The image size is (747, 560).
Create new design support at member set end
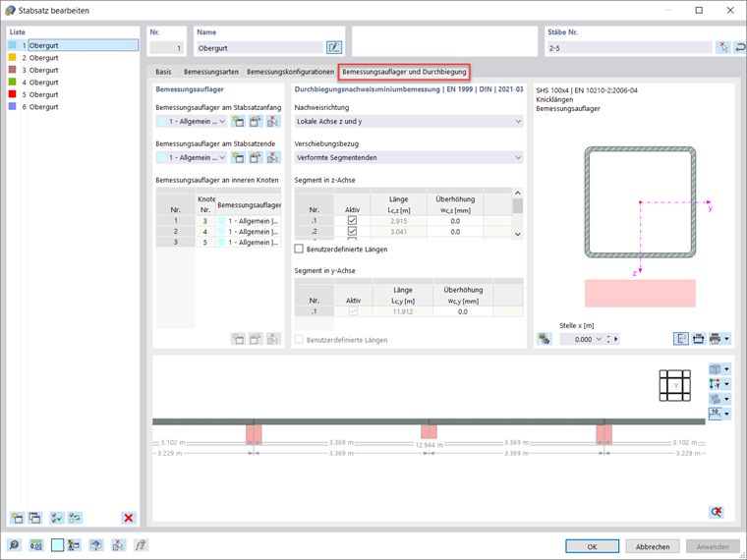(238, 157)
